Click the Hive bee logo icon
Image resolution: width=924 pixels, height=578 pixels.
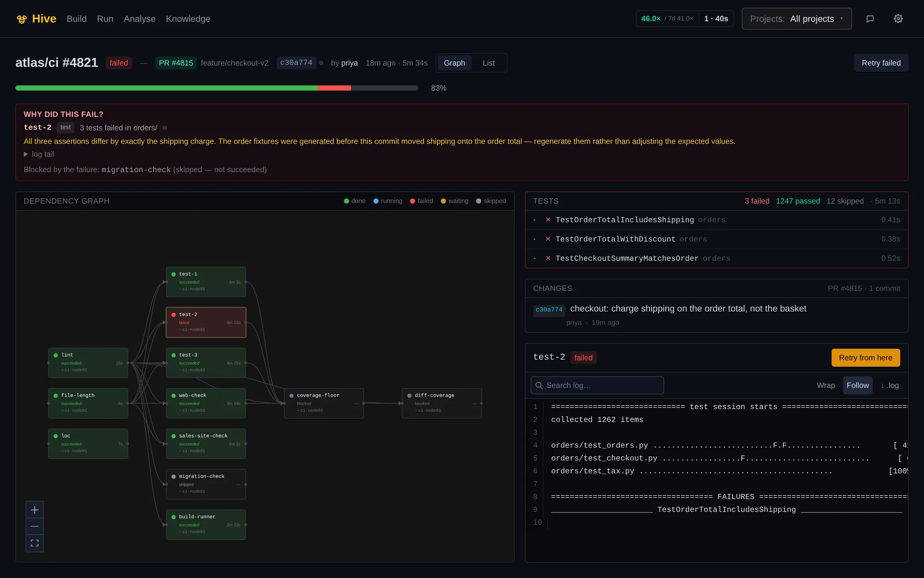(21, 19)
